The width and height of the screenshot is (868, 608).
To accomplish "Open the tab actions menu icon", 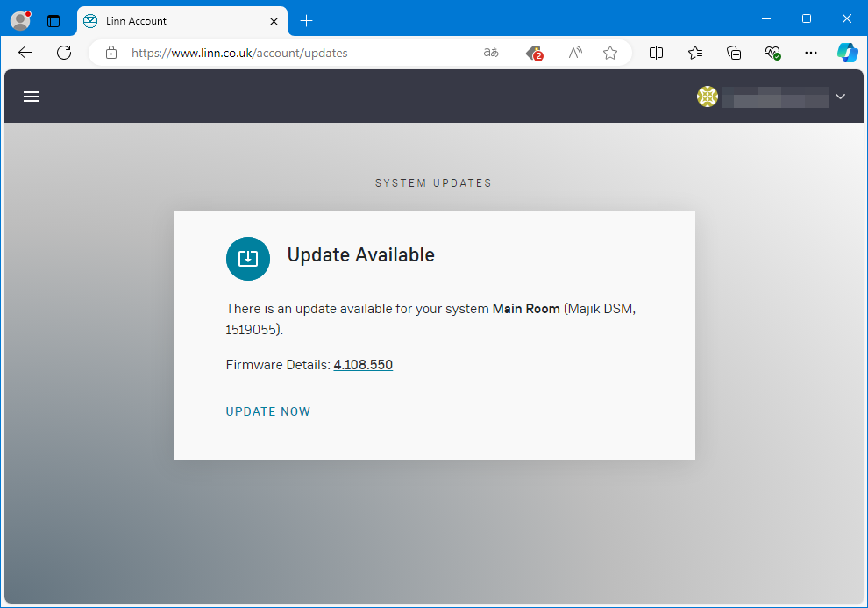I will (x=53, y=21).
